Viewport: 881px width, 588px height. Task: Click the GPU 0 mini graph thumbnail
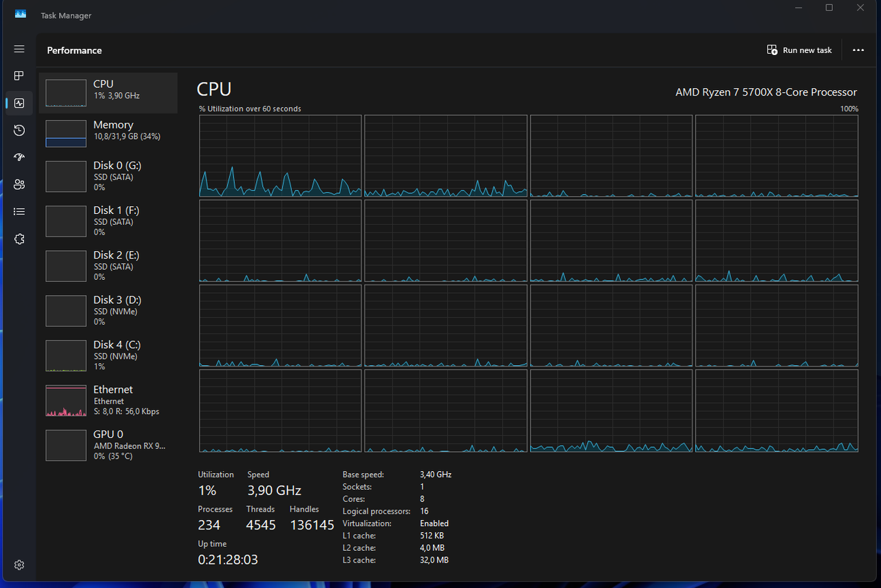pos(66,446)
